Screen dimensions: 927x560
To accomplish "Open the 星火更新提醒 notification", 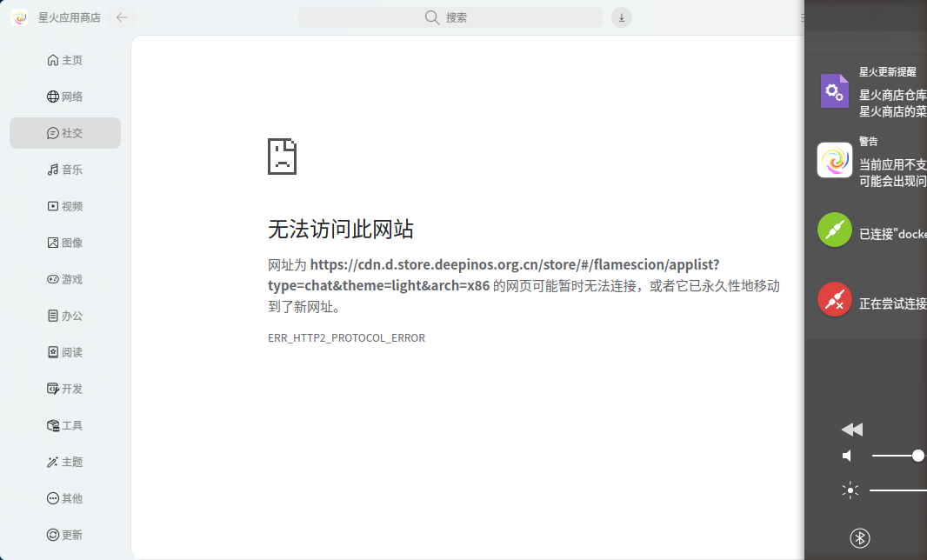I will tap(866, 91).
